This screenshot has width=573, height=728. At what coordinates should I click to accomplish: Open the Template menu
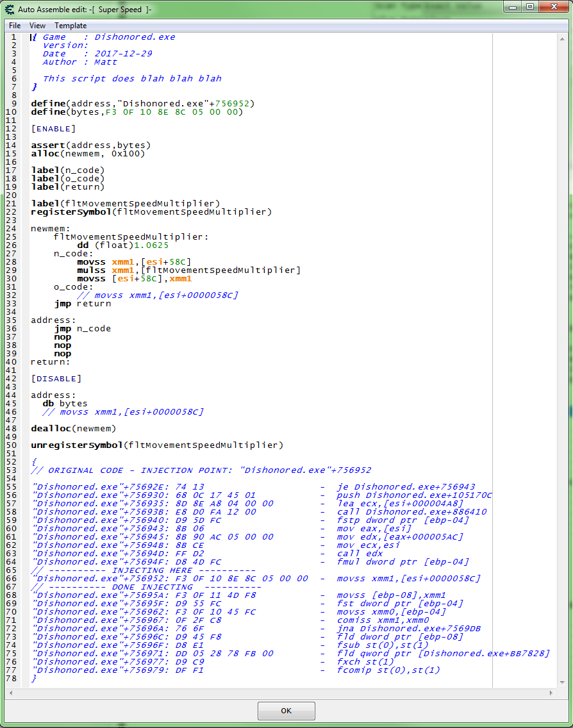71,26
